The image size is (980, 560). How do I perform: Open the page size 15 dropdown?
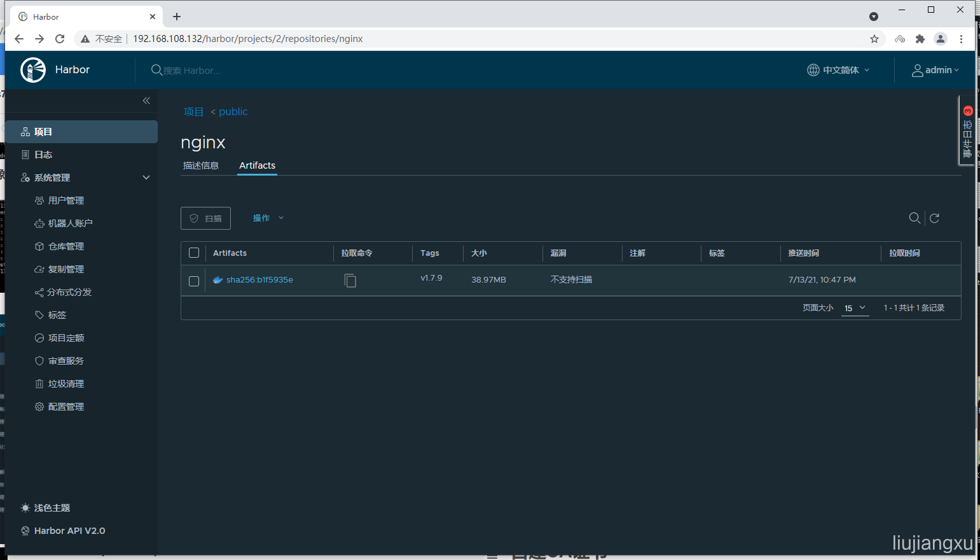coord(855,308)
